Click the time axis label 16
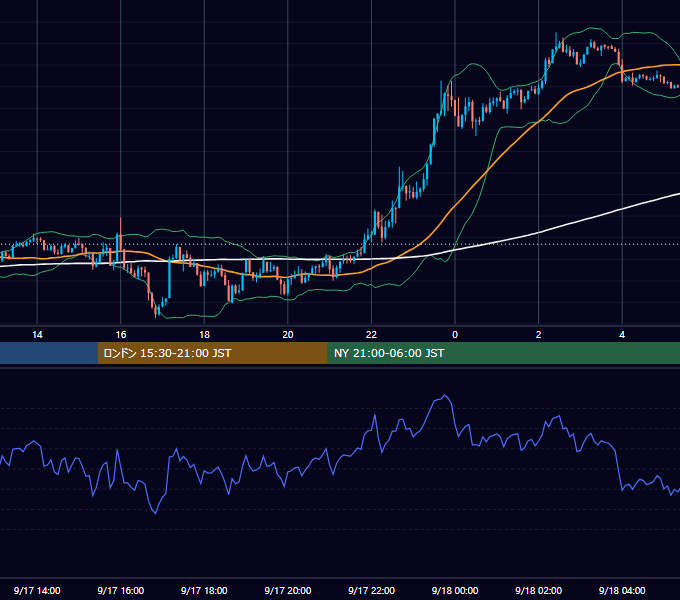 pos(121,335)
